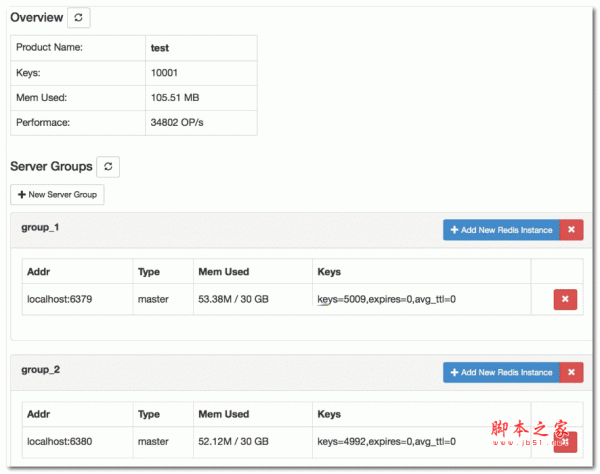The width and height of the screenshot is (600, 474).
Task: Delete group_1 with red X button
Action: (571, 230)
